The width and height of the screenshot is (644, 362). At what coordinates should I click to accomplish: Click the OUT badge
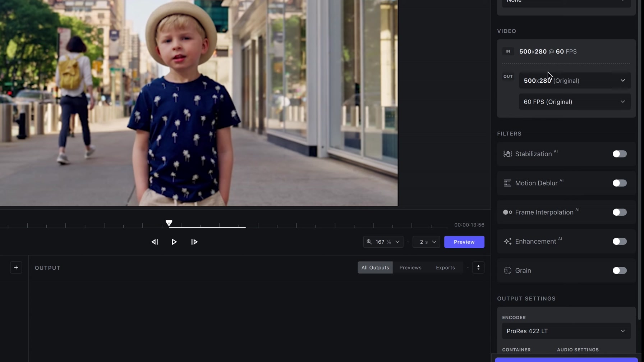[x=508, y=77]
